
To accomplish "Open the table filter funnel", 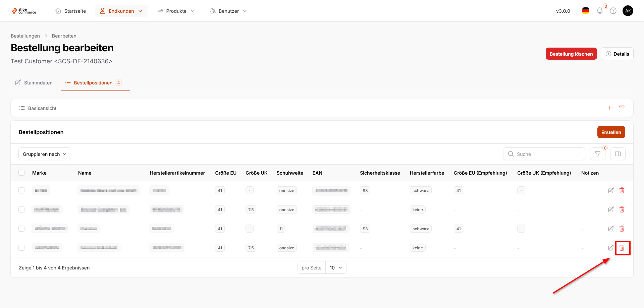I will point(597,154).
